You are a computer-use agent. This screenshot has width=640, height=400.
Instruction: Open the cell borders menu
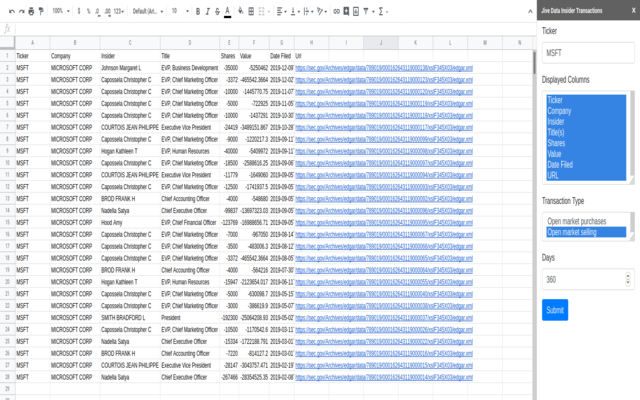click(x=251, y=11)
